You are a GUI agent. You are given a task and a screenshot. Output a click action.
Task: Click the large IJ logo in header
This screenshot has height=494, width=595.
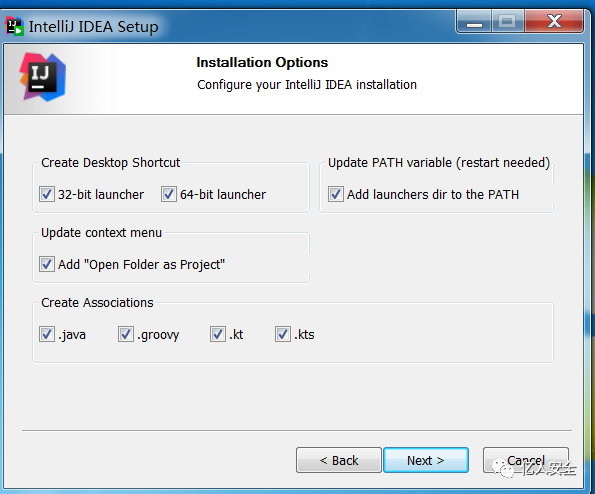click(x=42, y=77)
